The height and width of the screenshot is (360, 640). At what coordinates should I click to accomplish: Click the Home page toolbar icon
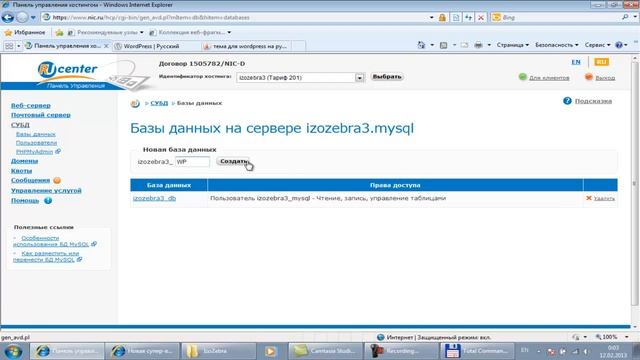click(421, 45)
